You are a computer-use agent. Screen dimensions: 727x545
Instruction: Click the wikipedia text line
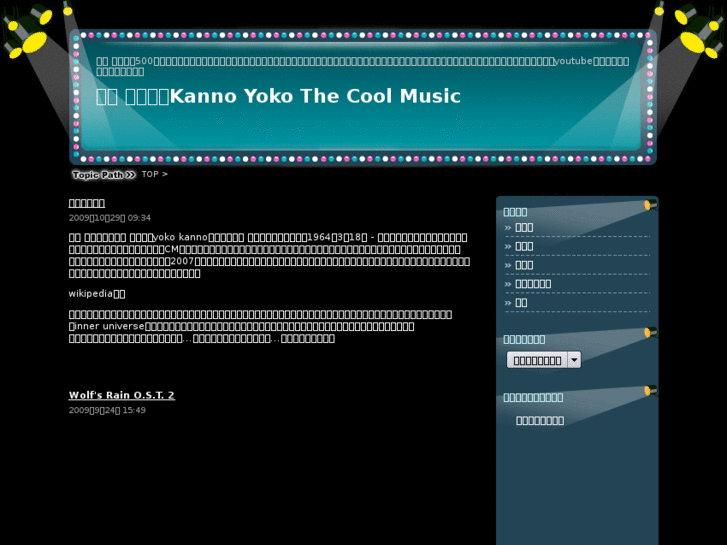click(x=97, y=294)
